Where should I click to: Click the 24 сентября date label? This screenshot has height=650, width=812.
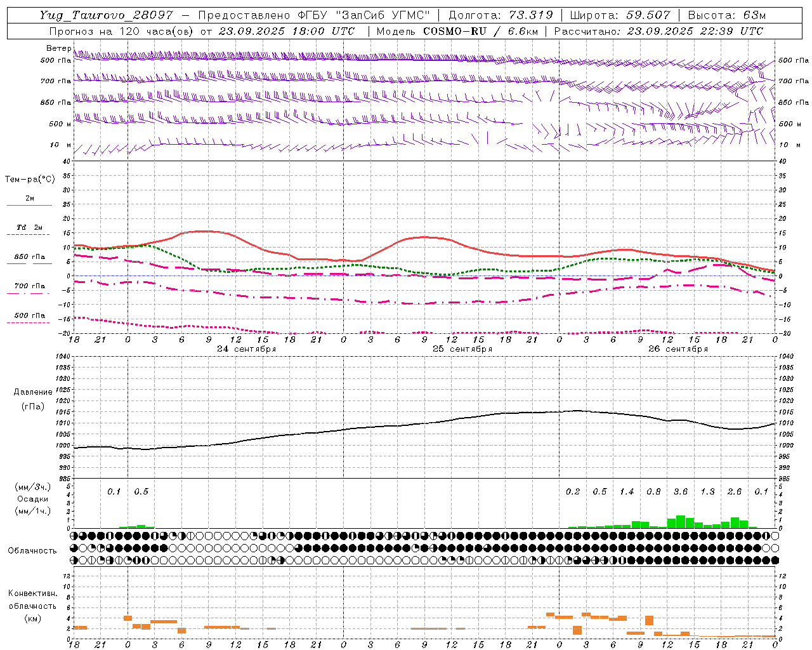(247, 349)
